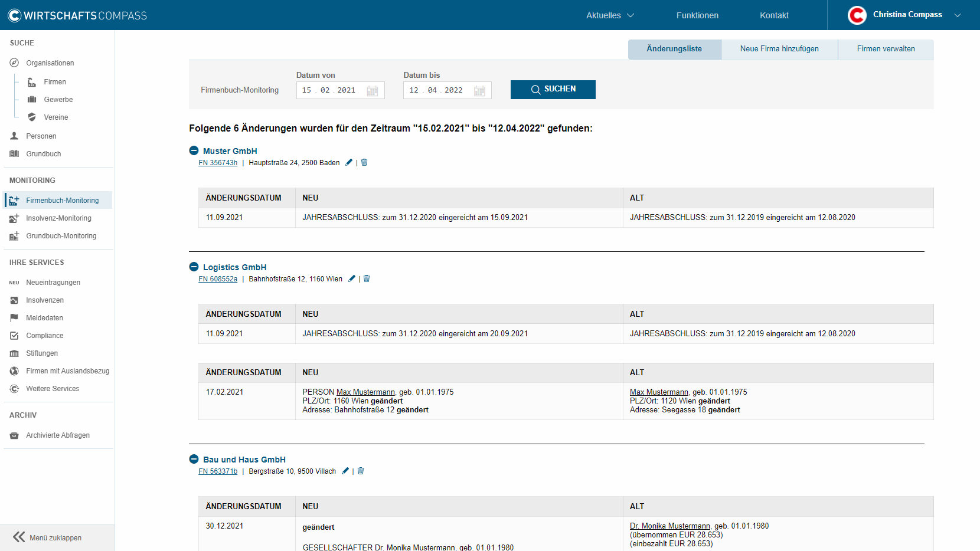Open Archivierte Abfragen
This screenshot has height=551, width=980.
coord(58,435)
